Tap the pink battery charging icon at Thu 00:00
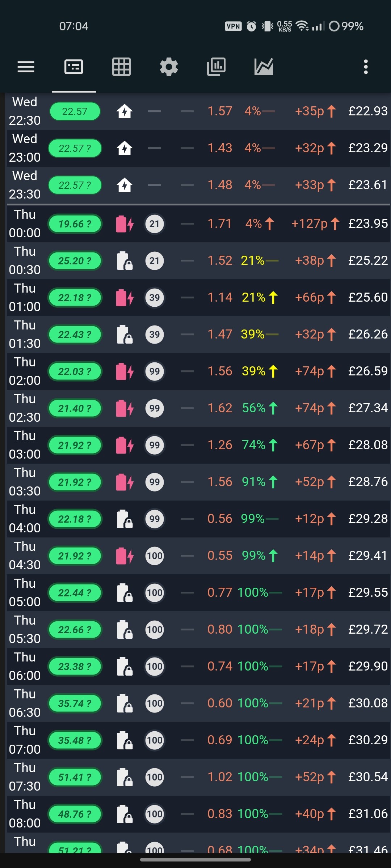Image resolution: width=391 pixels, height=868 pixels. (x=125, y=224)
